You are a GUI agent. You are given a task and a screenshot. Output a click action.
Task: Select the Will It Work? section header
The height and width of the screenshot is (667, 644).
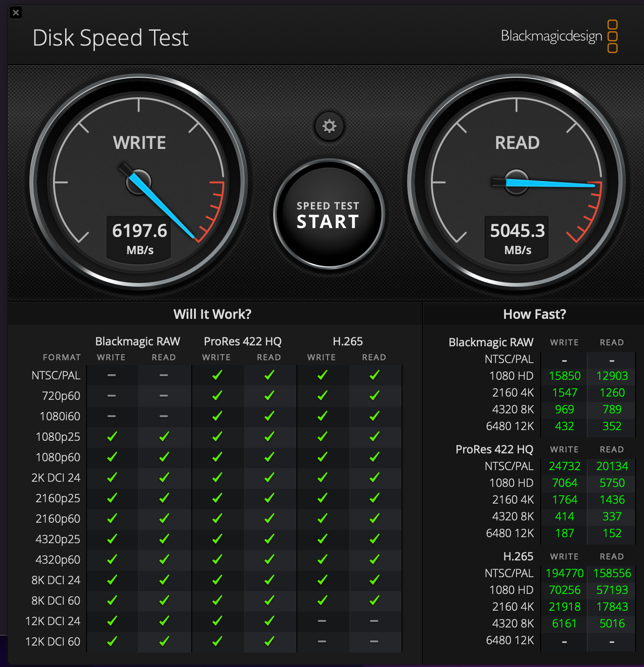[x=212, y=314]
